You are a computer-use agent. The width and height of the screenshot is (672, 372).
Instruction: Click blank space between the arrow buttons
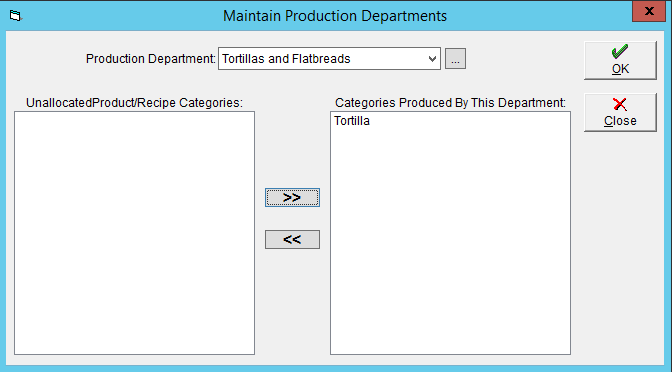click(x=292, y=219)
